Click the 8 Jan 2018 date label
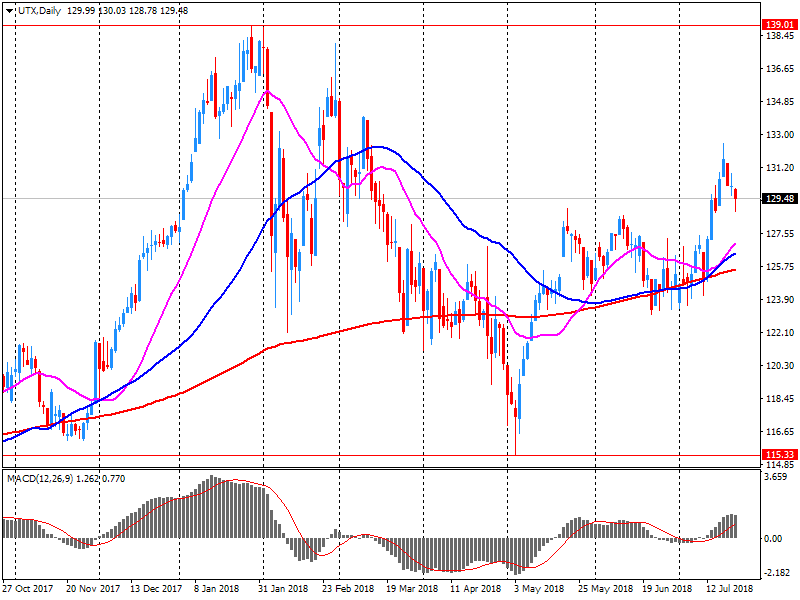800x600 pixels. (216, 588)
